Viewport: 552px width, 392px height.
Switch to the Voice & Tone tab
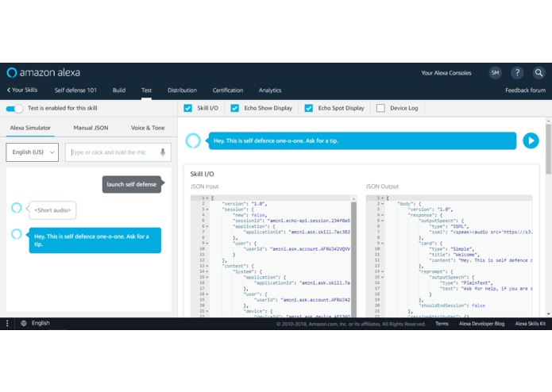coord(148,128)
